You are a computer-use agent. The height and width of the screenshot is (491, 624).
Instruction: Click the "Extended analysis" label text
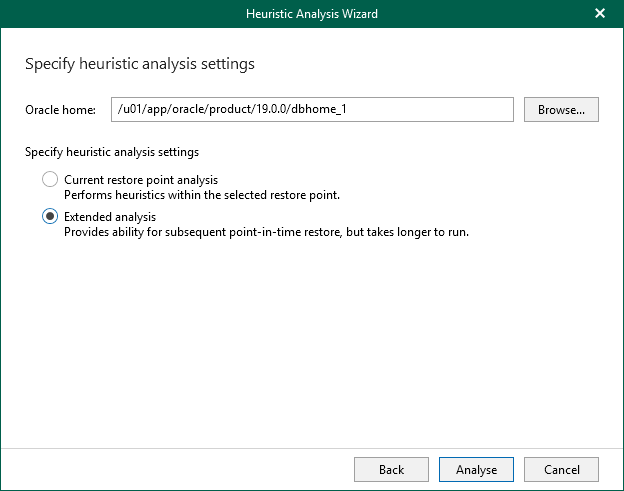(x=110, y=216)
